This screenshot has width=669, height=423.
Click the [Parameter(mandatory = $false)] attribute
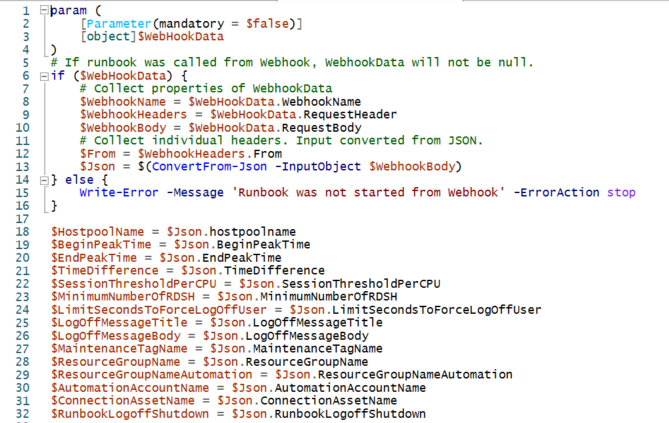[191, 24]
